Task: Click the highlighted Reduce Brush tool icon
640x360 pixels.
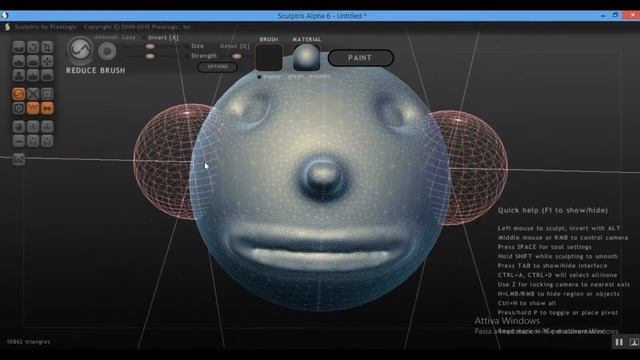Action: point(19,94)
